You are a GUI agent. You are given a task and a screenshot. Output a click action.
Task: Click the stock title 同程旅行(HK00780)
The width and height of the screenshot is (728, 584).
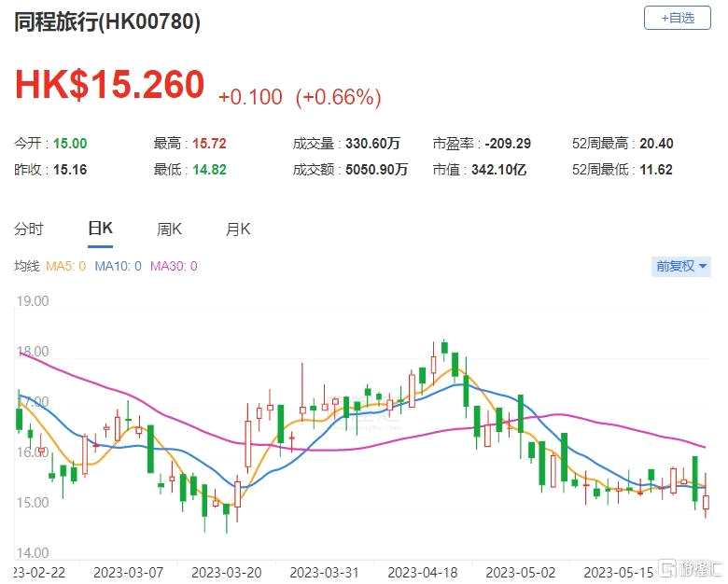(107, 21)
